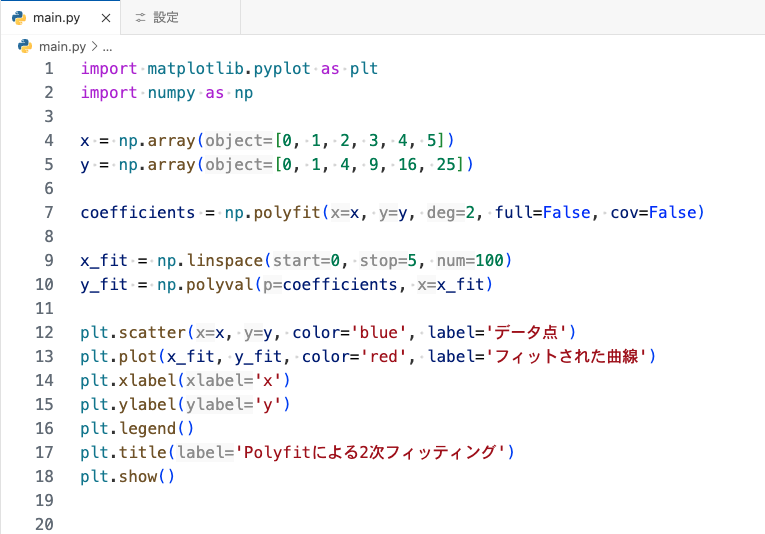Click the breadcrumb chevron after main.py

coord(95,47)
